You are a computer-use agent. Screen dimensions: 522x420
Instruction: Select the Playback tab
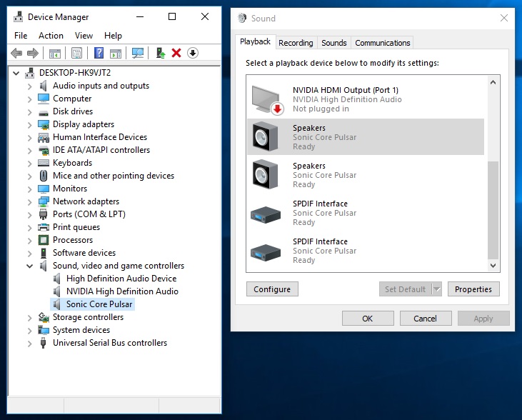pyautogui.click(x=255, y=41)
